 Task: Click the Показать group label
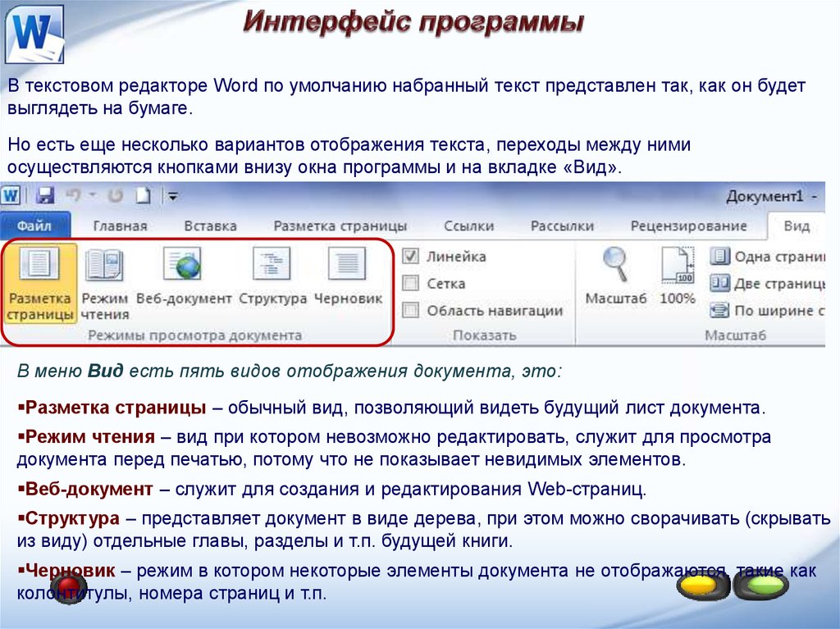point(484,335)
